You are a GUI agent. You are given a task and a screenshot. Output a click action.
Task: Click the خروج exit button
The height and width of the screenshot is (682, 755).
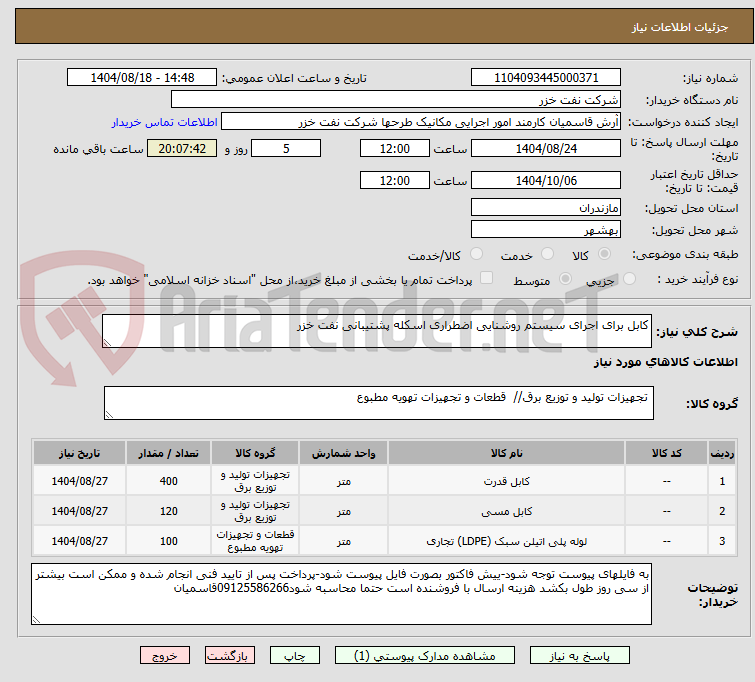click(x=165, y=656)
